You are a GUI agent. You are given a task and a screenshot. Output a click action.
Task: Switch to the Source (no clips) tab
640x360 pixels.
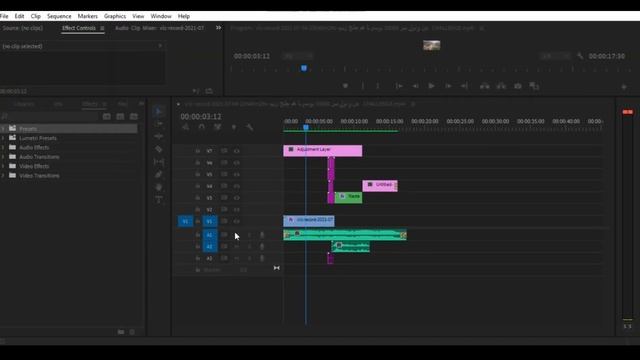pos(23,28)
